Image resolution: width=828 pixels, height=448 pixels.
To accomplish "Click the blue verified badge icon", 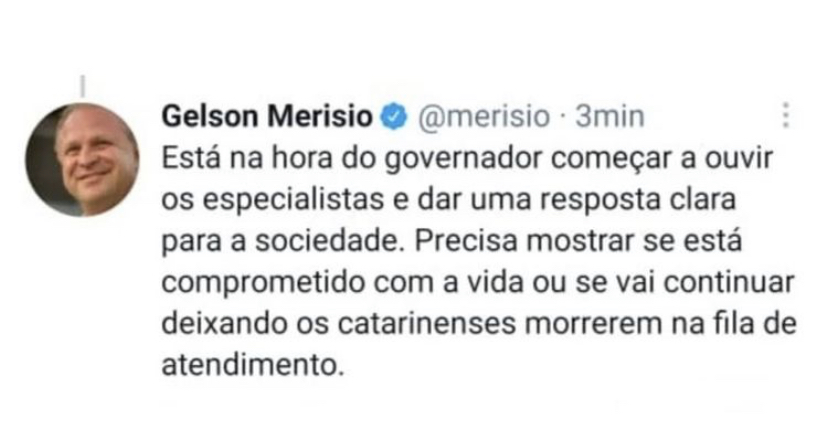I will [x=395, y=118].
